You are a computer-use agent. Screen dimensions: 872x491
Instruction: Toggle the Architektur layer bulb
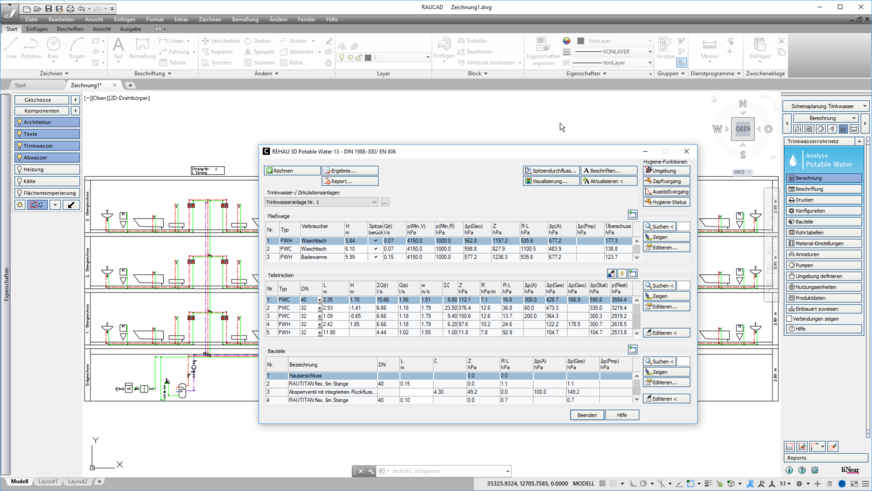coord(19,122)
